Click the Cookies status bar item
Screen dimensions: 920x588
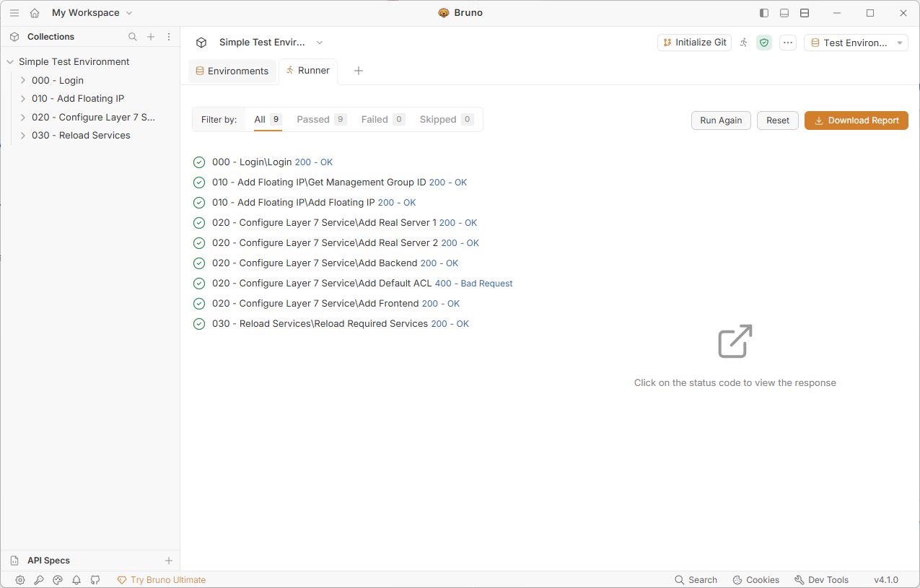pos(755,580)
